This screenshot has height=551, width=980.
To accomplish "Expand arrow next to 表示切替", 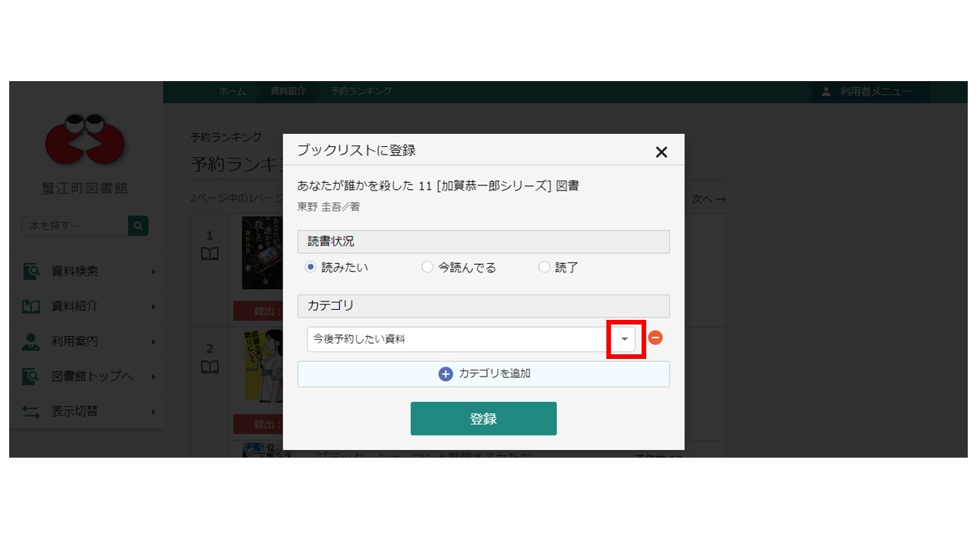I will (x=153, y=412).
